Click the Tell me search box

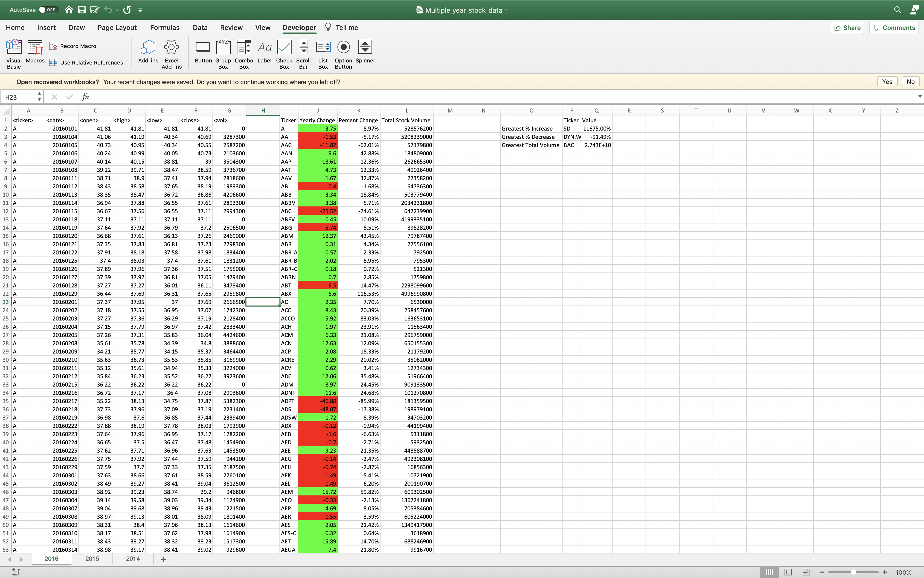[x=342, y=28]
